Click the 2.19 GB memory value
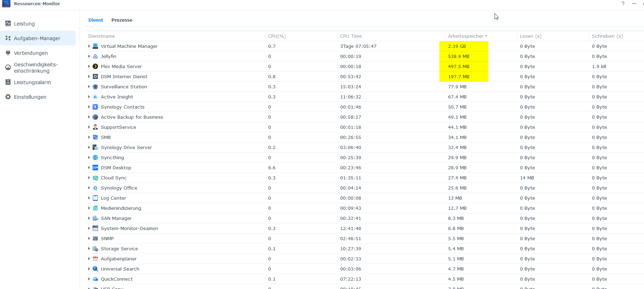The image size is (644, 289). coord(457,46)
